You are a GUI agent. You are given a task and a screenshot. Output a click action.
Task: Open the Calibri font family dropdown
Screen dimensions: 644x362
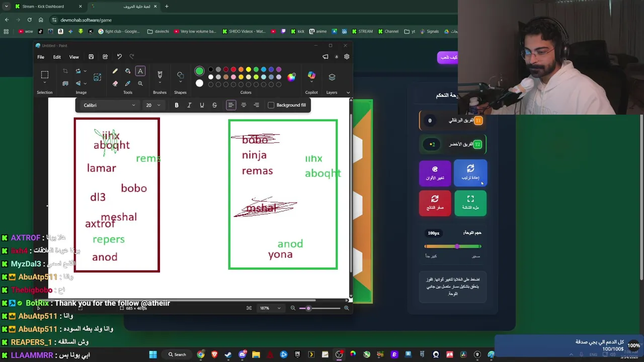(109, 105)
